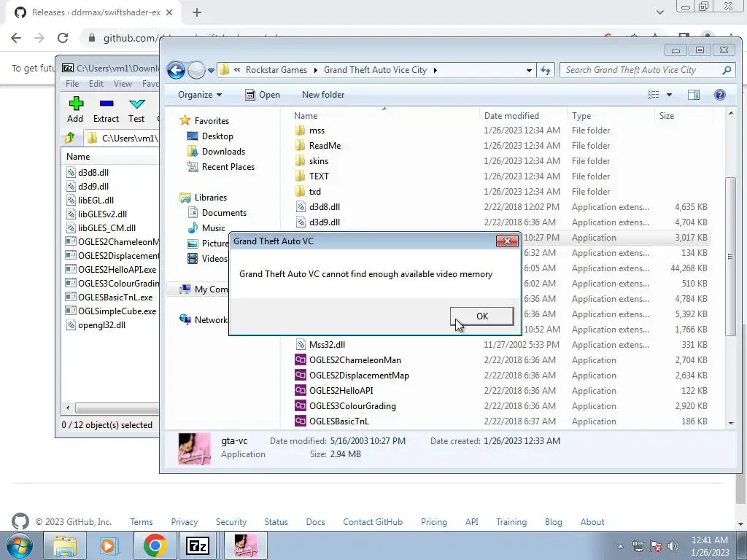The width and height of the screenshot is (747, 560).
Task: Open the Documents library
Action: coord(217,213)
